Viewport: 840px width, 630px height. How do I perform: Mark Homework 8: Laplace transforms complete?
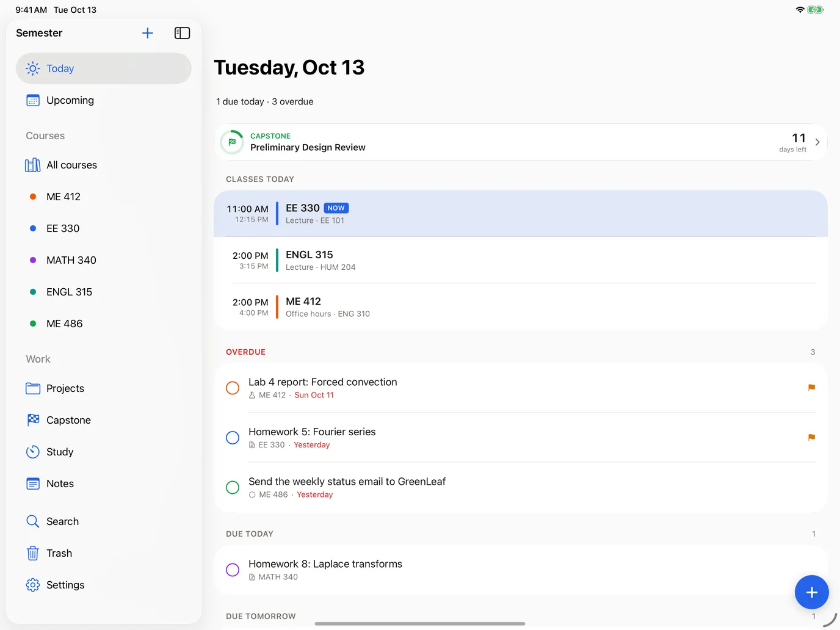[x=233, y=570]
